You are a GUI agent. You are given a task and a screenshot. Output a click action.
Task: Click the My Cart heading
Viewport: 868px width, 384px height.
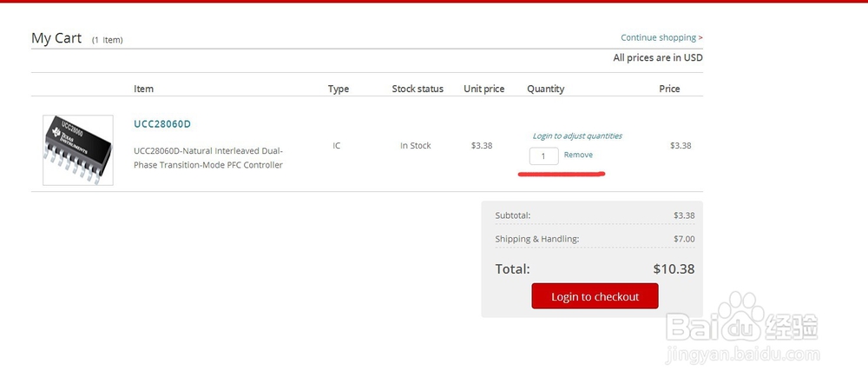pyautogui.click(x=56, y=38)
